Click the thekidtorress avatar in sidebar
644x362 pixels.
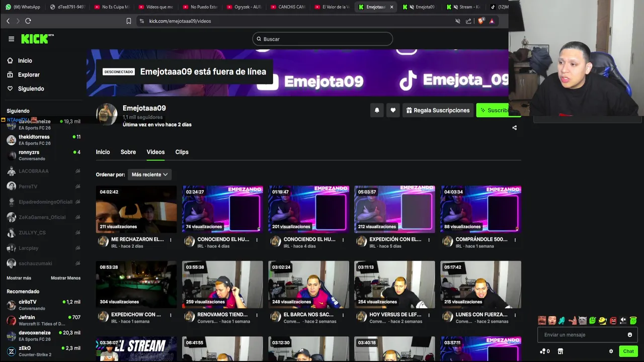click(11, 140)
